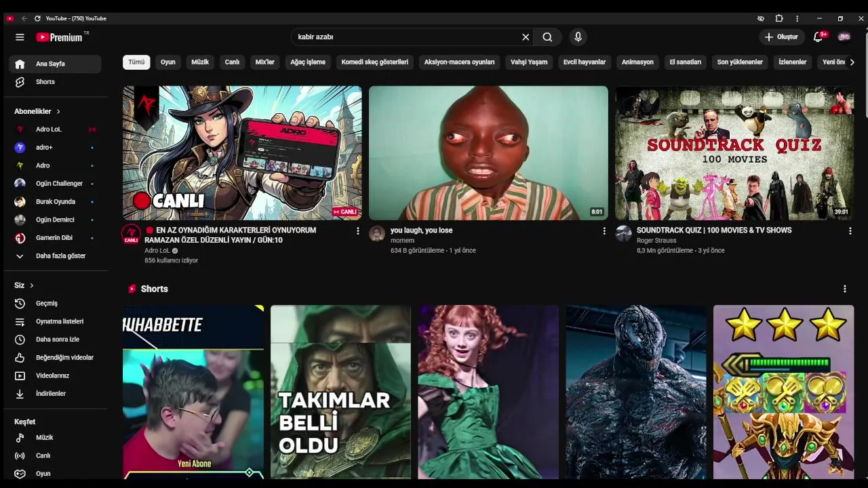Show more chips with right arrow

852,62
